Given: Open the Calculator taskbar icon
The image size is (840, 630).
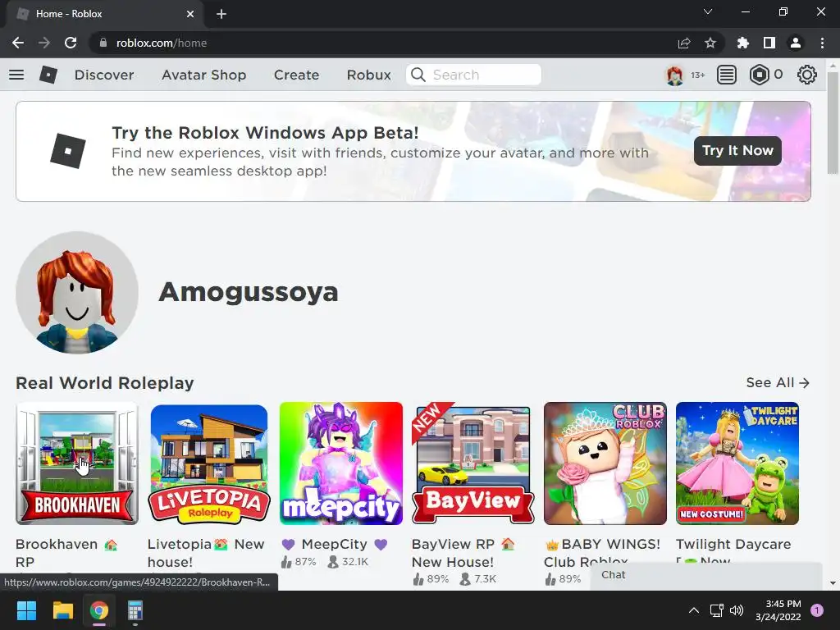Looking at the screenshot, I should click(x=135, y=610).
